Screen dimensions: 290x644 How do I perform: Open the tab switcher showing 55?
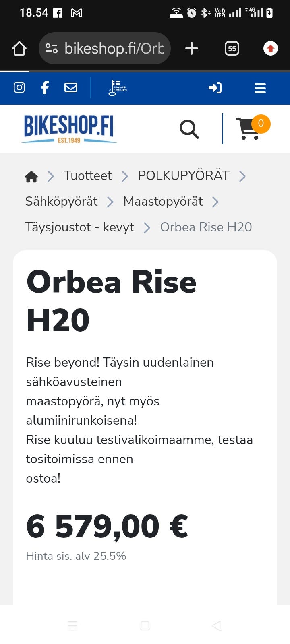tap(232, 49)
